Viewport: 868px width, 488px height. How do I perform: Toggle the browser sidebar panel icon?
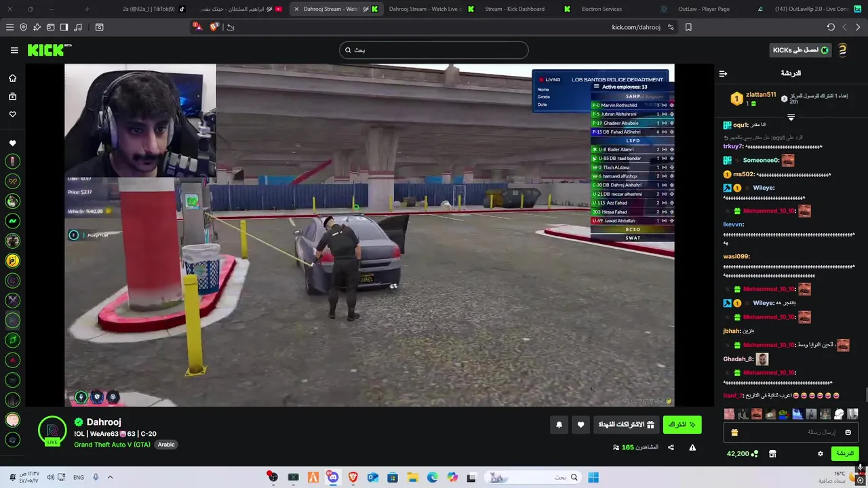point(64,27)
